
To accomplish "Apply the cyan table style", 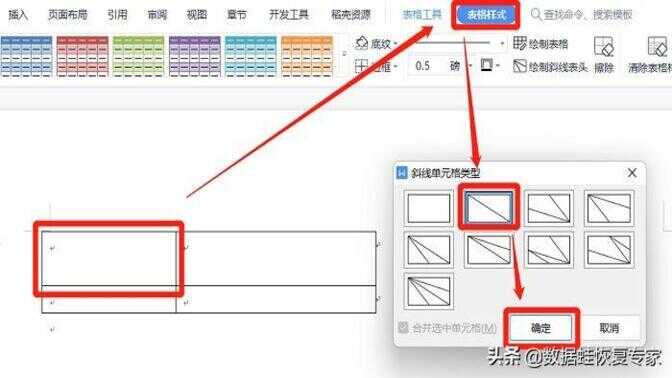I will [x=251, y=57].
